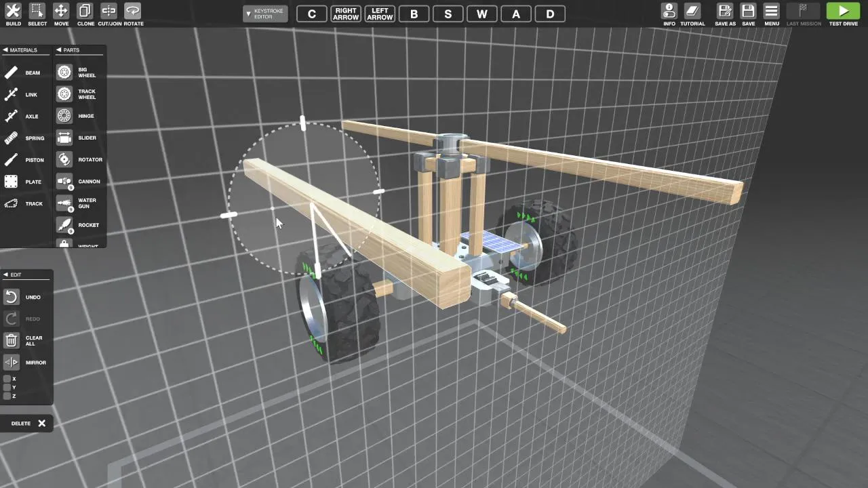Choose the Link material
868x488 pixels.
22,94
